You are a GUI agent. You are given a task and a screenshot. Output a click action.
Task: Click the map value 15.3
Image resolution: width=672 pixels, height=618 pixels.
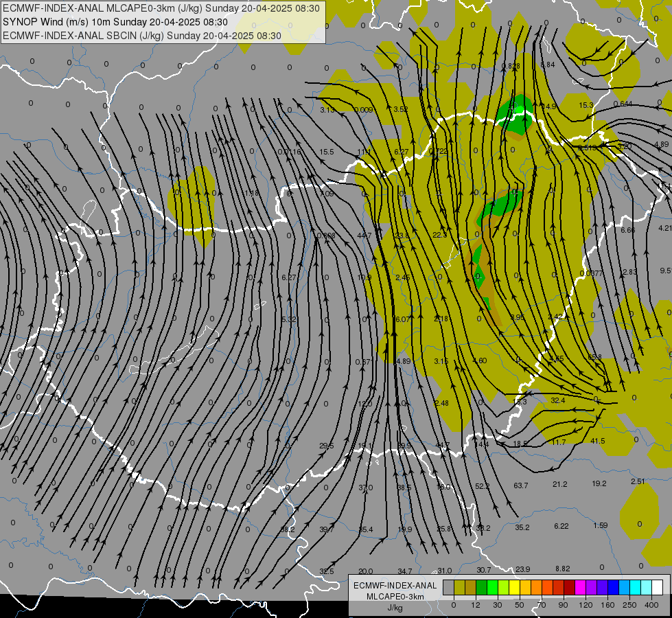pos(586,105)
